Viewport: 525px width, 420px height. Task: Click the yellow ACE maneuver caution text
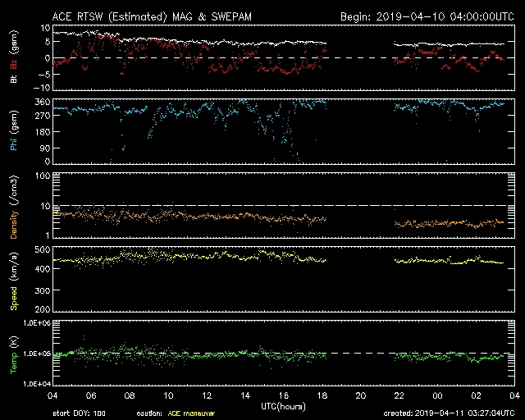(189, 413)
